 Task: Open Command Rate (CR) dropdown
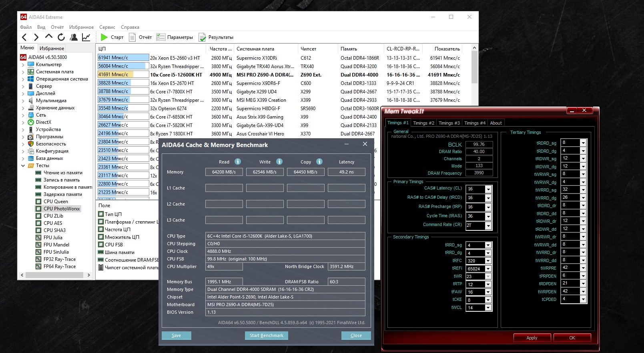point(488,226)
